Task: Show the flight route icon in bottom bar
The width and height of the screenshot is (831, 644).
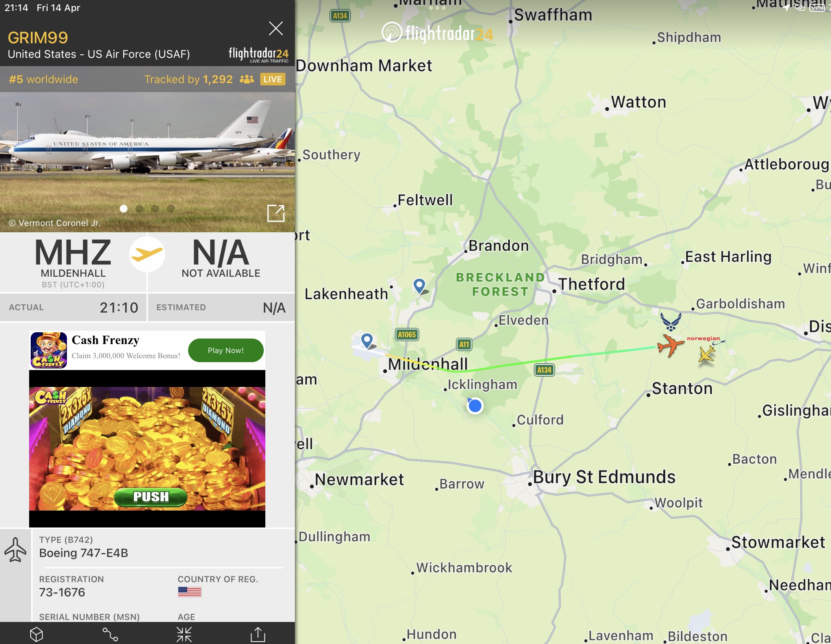Action: (x=110, y=634)
